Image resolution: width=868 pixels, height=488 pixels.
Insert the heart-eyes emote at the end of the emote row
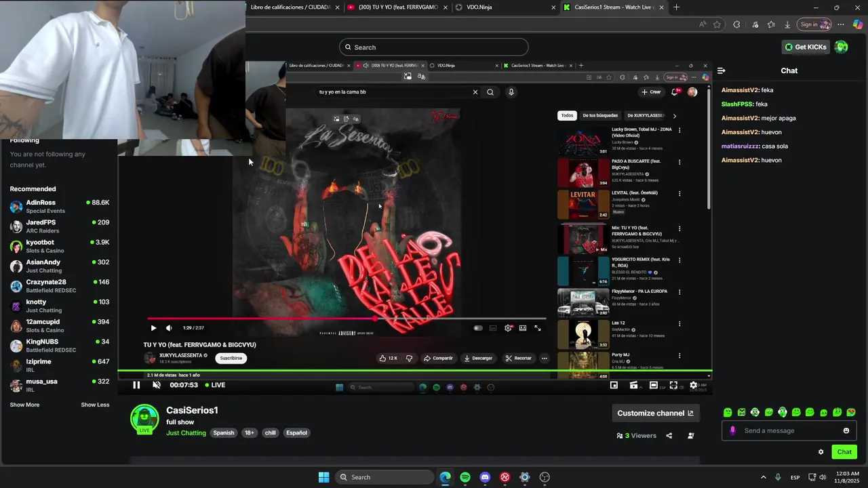coord(851,412)
